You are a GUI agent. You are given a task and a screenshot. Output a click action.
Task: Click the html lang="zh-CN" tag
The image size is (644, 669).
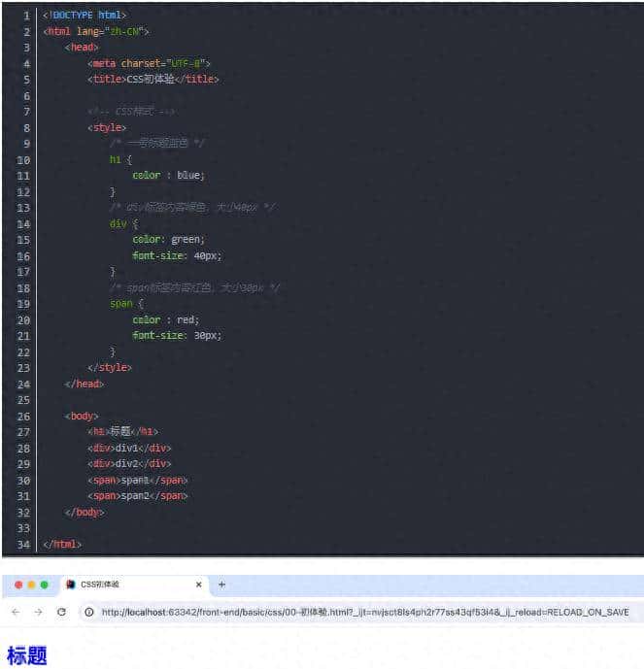coord(96,31)
